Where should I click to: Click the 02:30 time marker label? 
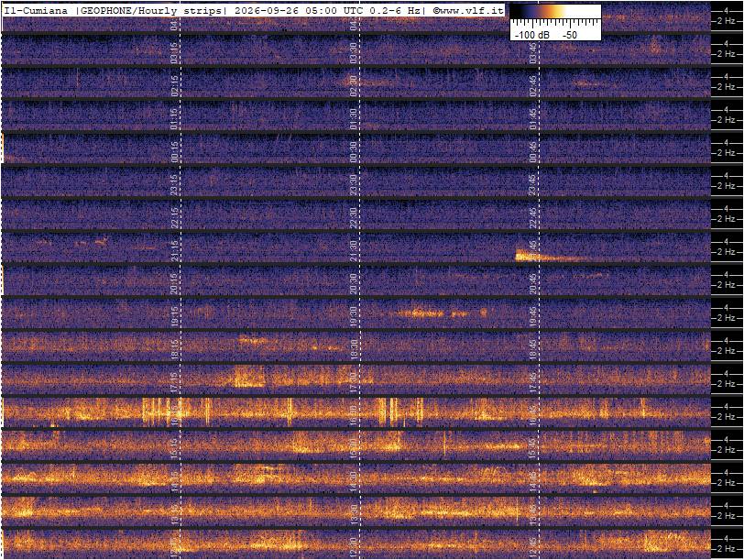coord(353,85)
